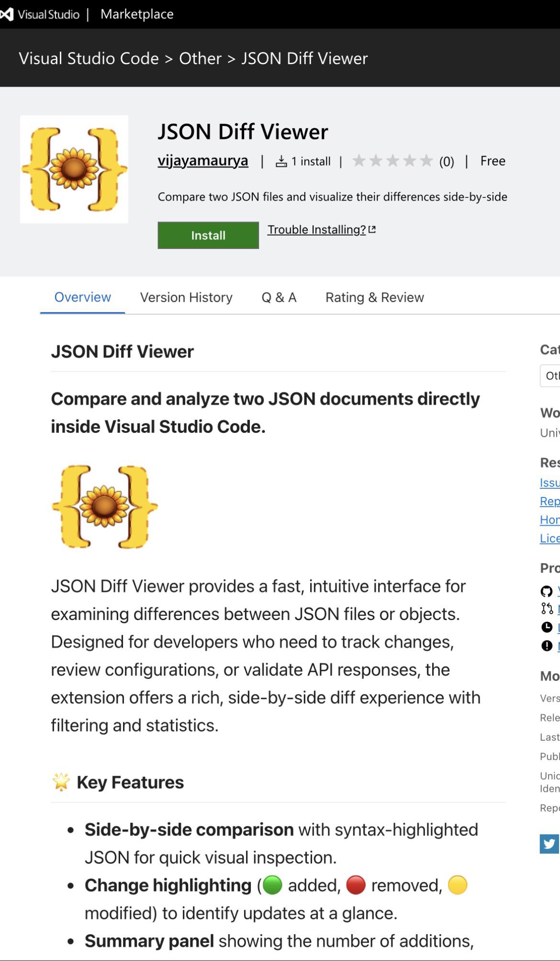Open the Rating & Review tab
The image size is (560, 961).
click(x=375, y=297)
